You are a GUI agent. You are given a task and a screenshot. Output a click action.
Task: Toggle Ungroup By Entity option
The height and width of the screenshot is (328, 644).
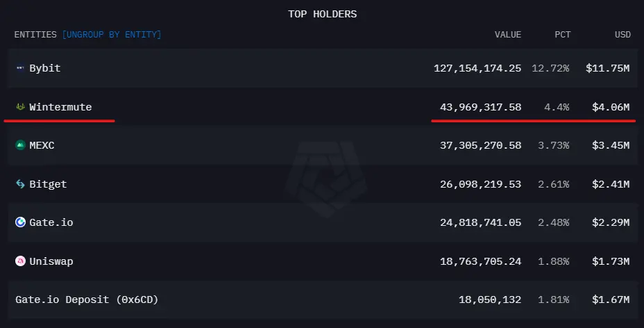click(112, 35)
